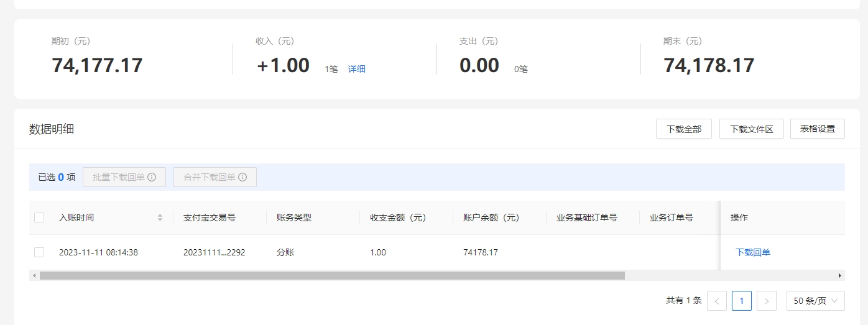
Task: Click the 共有 1 条 total count text
Action: point(684,301)
